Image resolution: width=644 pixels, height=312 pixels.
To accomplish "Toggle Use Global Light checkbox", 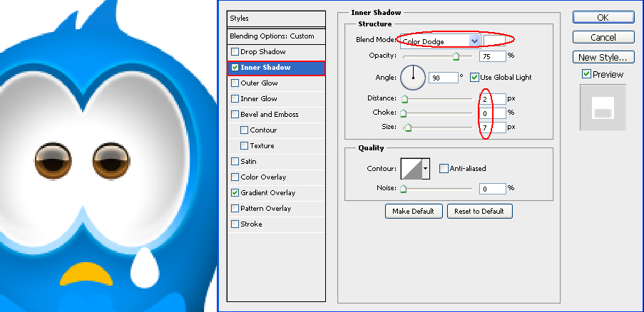I will click(474, 77).
